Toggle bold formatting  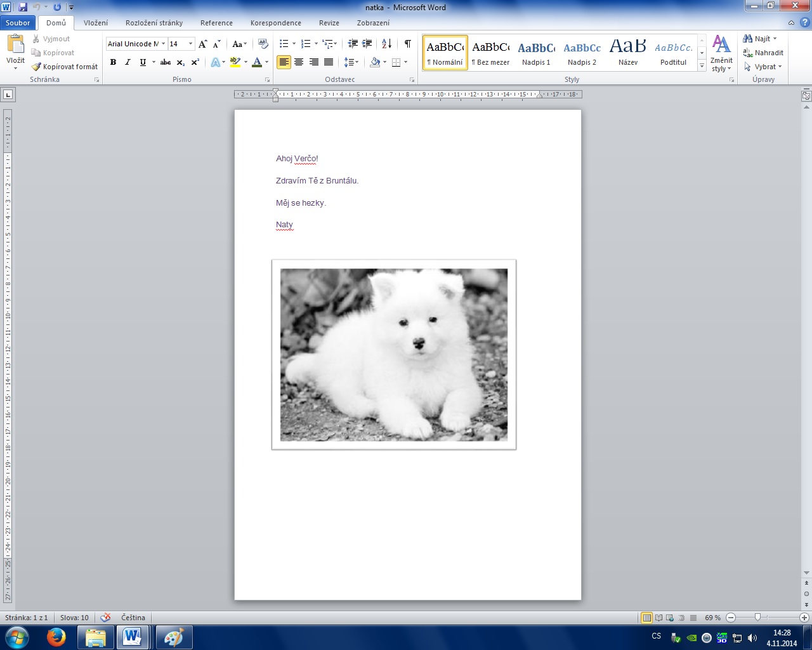113,62
